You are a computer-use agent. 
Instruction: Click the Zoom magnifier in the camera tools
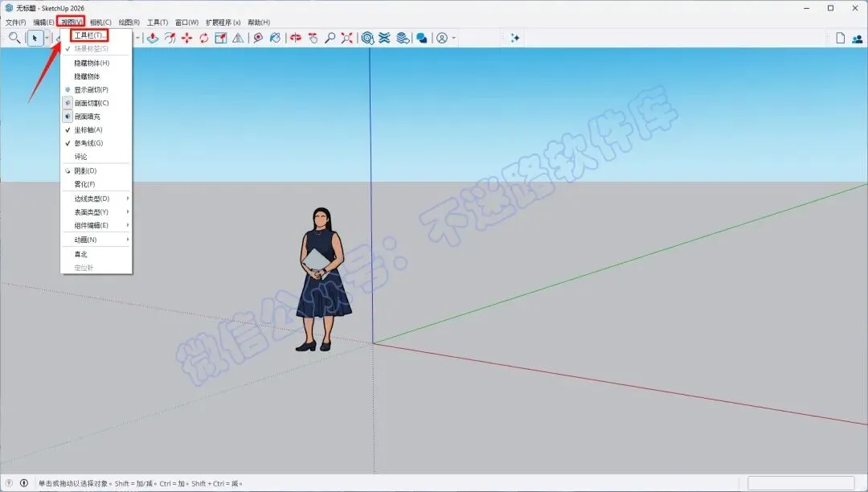(330, 38)
